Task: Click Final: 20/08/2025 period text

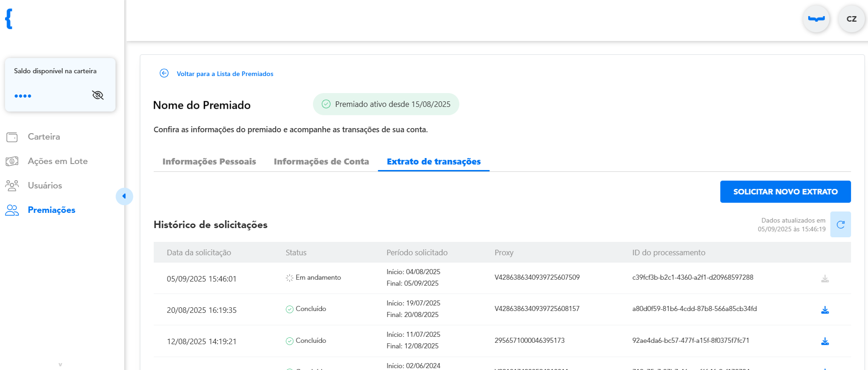Action: (412, 315)
